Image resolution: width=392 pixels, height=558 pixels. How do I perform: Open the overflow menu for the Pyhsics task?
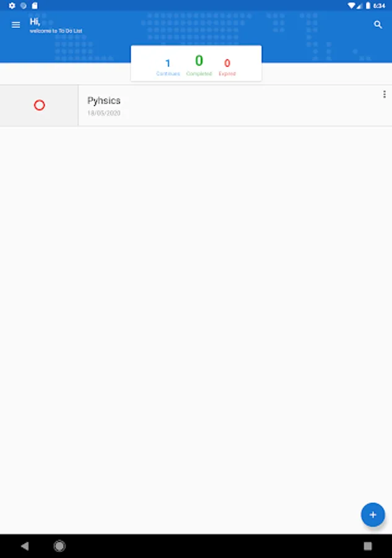coord(385,94)
